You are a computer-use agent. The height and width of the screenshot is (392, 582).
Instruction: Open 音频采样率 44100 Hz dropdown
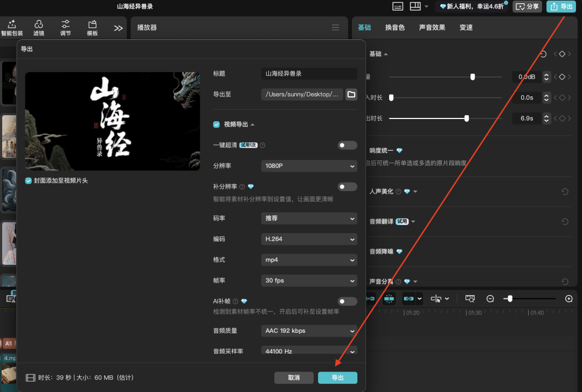click(x=309, y=350)
